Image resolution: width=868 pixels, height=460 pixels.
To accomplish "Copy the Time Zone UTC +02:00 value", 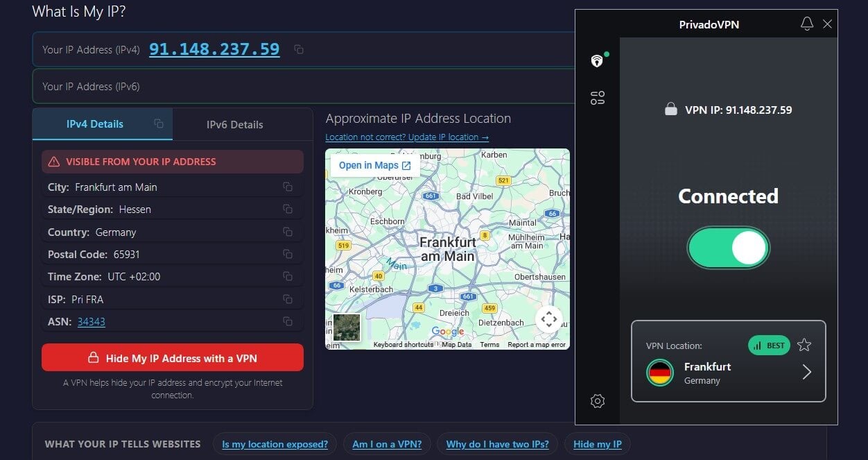I will 287,276.
